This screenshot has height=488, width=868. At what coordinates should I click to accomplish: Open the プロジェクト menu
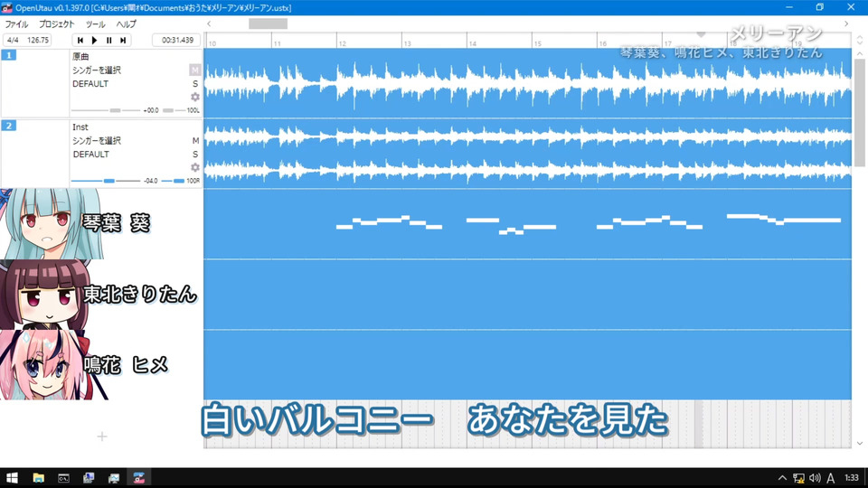click(56, 23)
